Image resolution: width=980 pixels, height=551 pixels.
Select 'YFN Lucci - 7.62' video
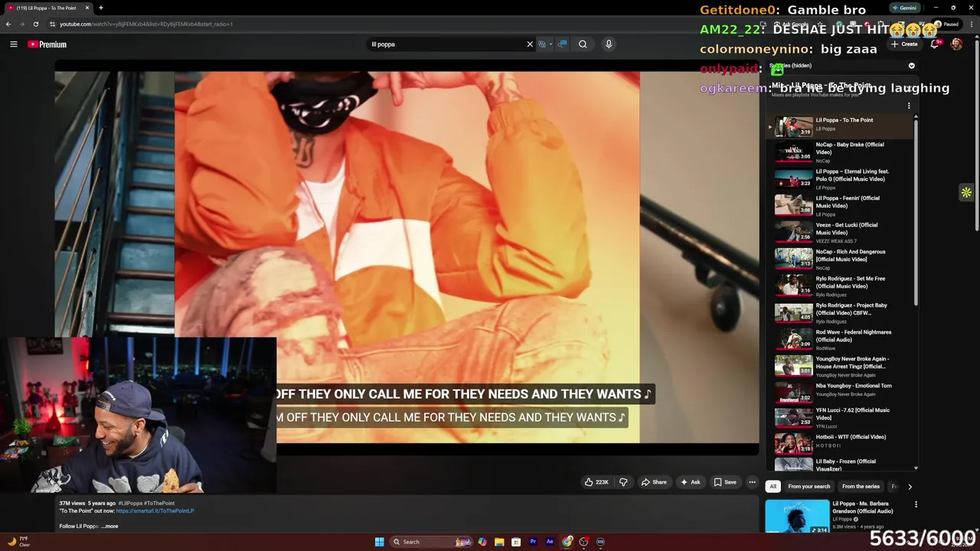coord(838,418)
